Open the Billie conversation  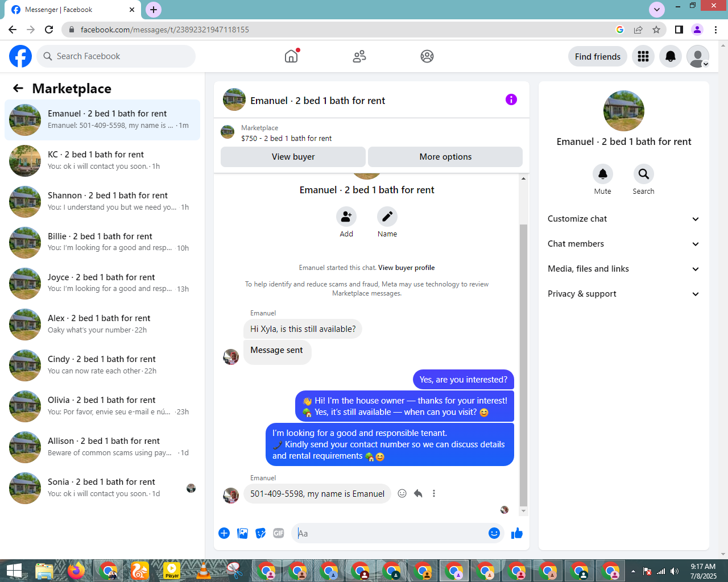102,242
